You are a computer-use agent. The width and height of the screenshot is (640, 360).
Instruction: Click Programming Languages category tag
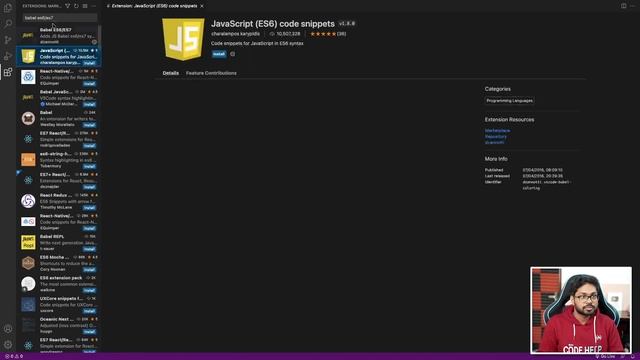click(509, 100)
